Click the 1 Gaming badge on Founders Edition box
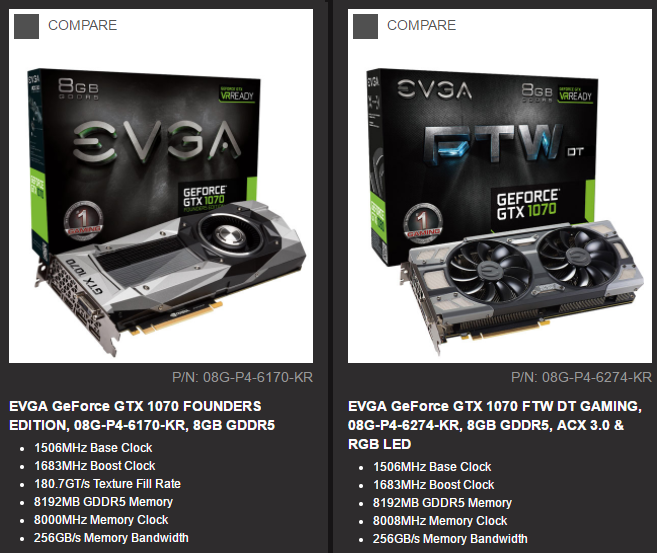This screenshot has height=553, width=657. coord(83,221)
